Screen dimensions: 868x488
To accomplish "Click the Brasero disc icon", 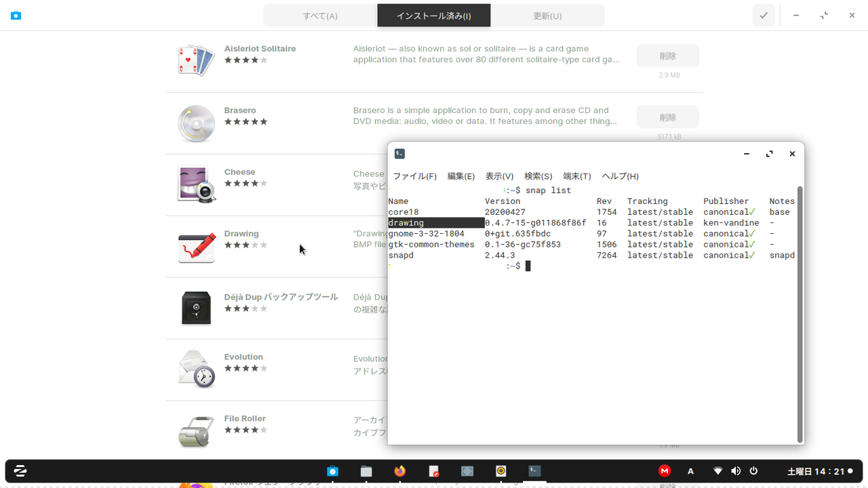I will [196, 123].
